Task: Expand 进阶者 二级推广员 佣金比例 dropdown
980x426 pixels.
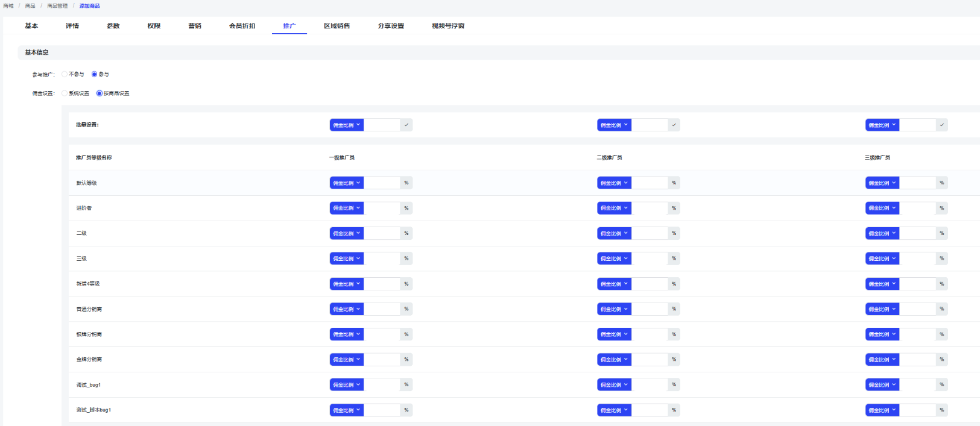Action: 614,208
